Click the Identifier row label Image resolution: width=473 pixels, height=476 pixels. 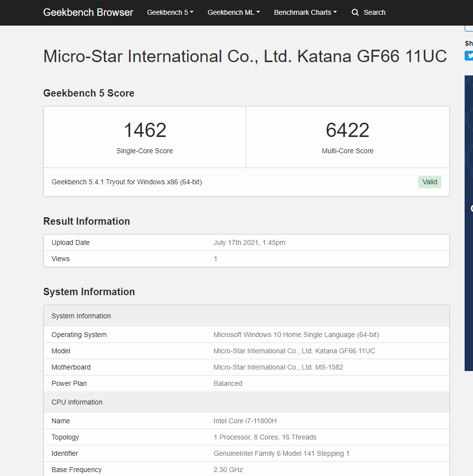pos(65,453)
